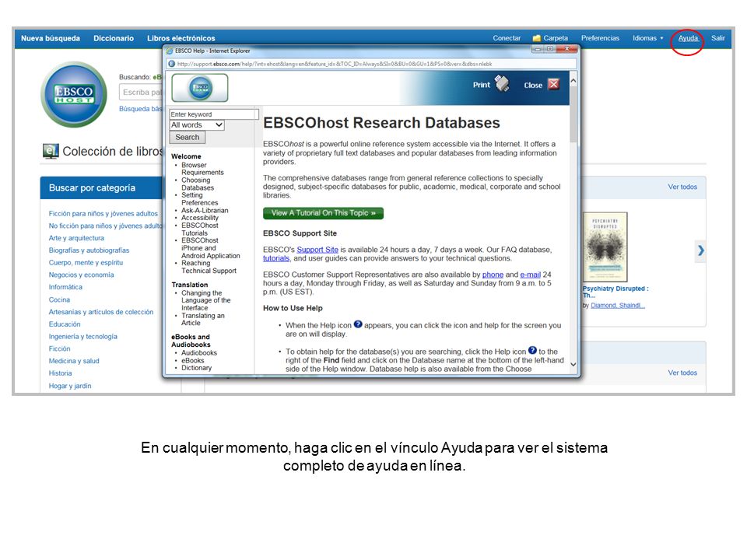Click the printer icon in the Help header
This screenshot has height=560, width=747.
pyautogui.click(x=502, y=83)
